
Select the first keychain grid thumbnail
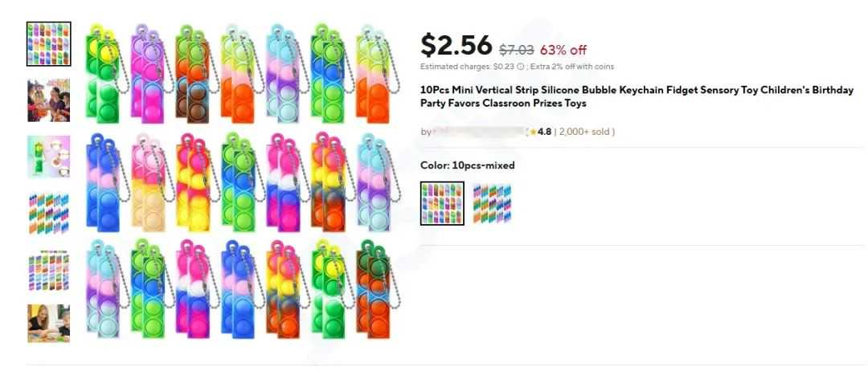tap(49, 43)
